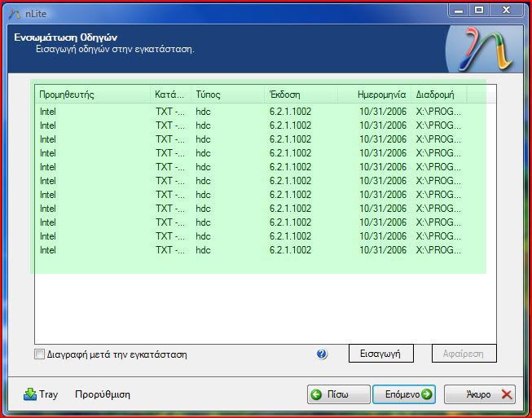The height and width of the screenshot is (418, 532).
Task: Open the Εισαγωγή insert options
Action: coord(380,354)
